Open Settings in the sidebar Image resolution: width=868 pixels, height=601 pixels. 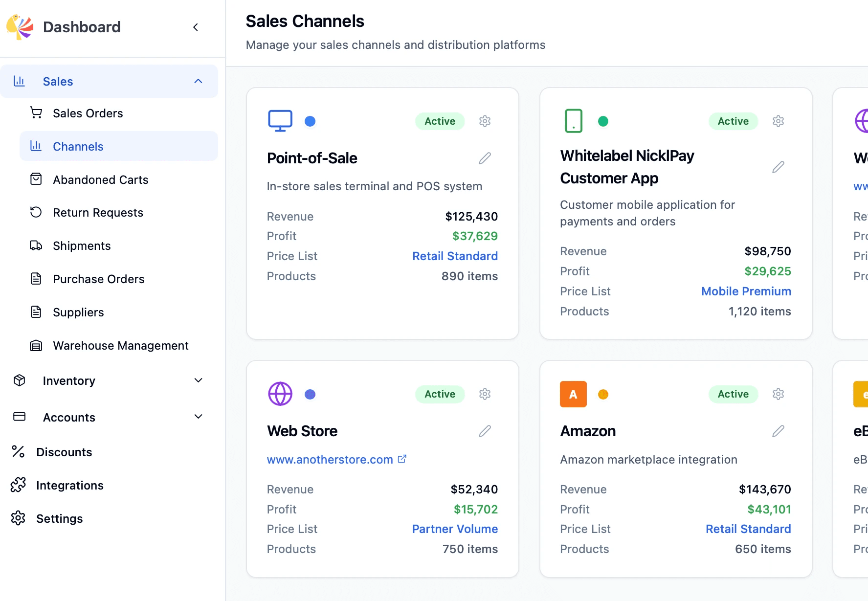[109, 518]
